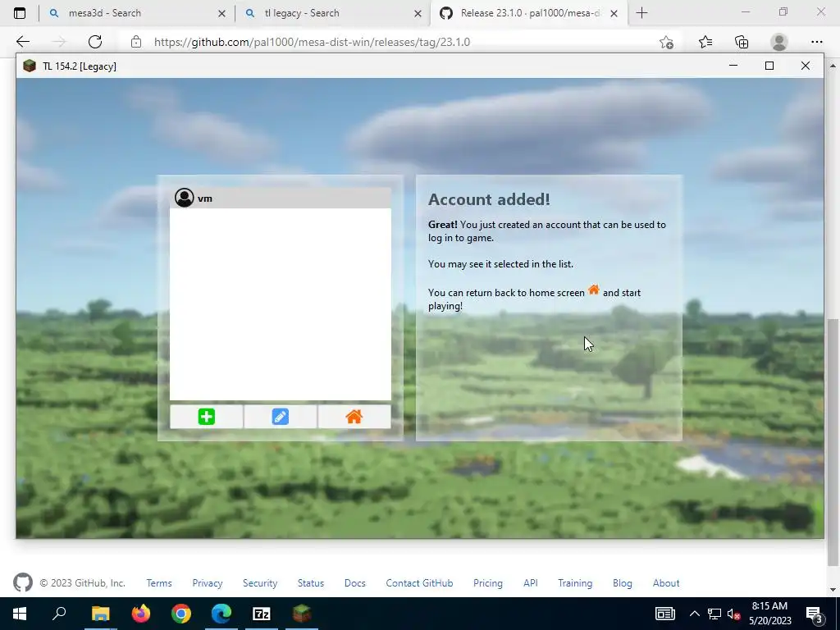This screenshot has height=630, width=840.
Task: Open the notification center
Action: point(815,614)
